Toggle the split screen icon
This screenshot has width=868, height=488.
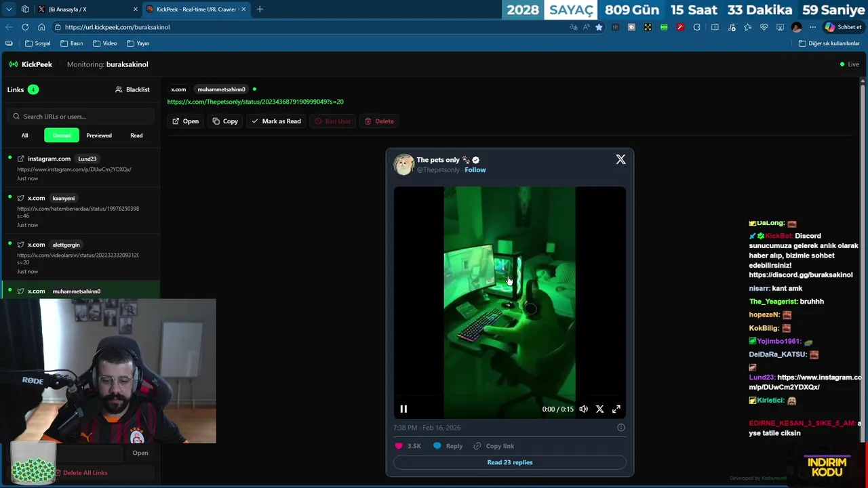tap(715, 27)
